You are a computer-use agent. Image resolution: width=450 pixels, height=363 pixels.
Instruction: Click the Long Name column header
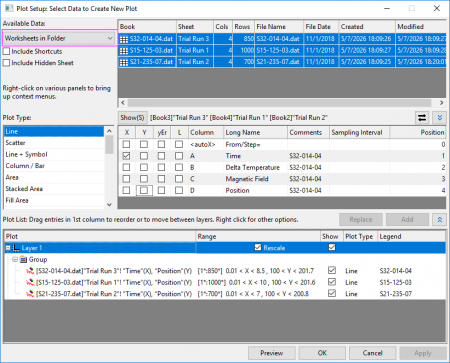tap(255, 132)
